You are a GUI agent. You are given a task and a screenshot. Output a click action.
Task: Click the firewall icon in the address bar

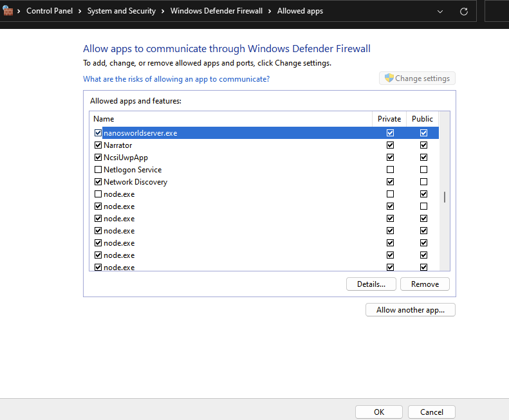click(x=8, y=11)
